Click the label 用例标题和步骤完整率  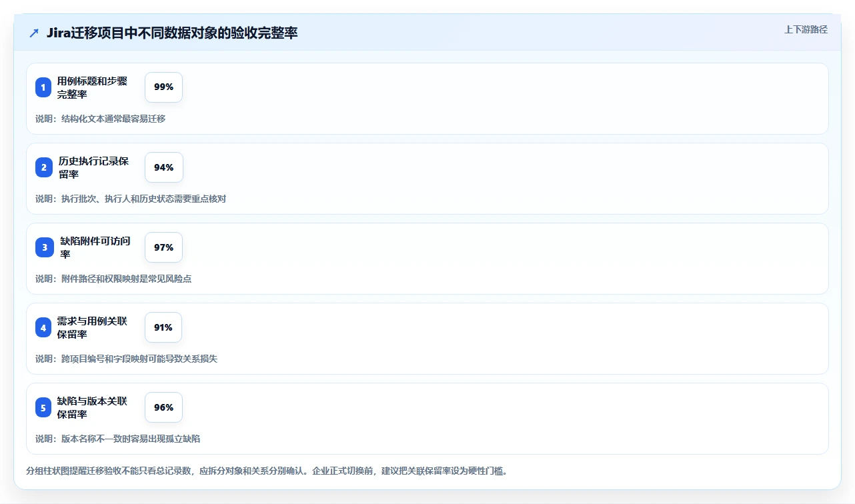coord(92,87)
